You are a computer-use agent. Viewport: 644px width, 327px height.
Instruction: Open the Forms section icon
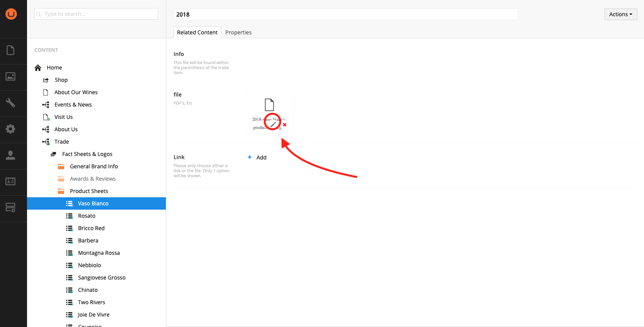click(10, 208)
